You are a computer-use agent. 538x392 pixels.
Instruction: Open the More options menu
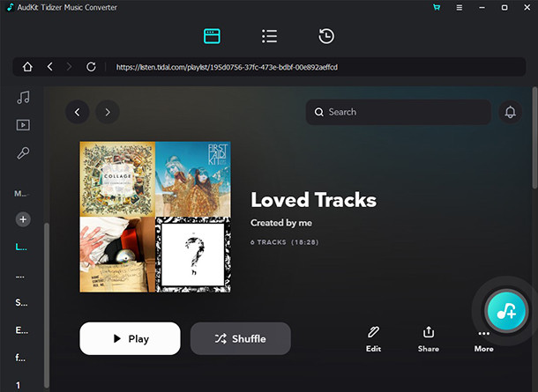(484, 341)
